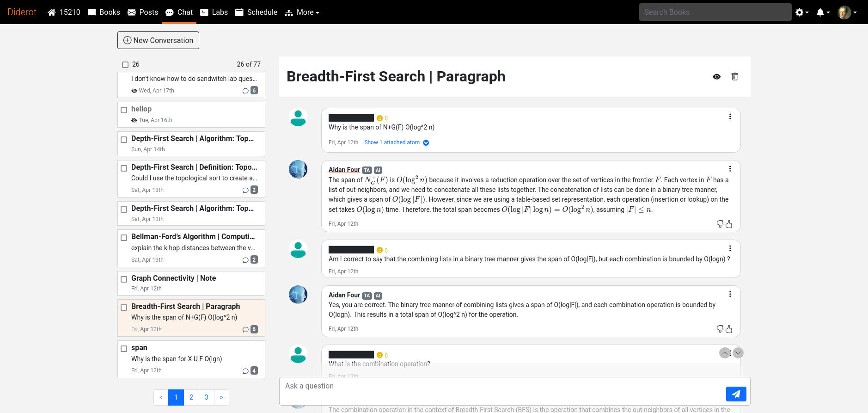This screenshot has height=413, width=868.
Task: Show 1 attached atom expander
Action: pyautogui.click(x=397, y=142)
